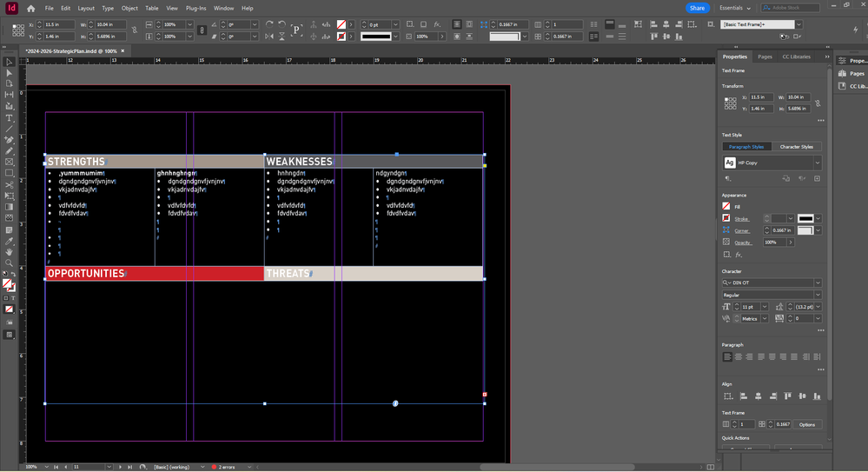Viewport: 868px width, 472px height.
Task: Switch to Character Styles toggle
Action: tap(797, 147)
